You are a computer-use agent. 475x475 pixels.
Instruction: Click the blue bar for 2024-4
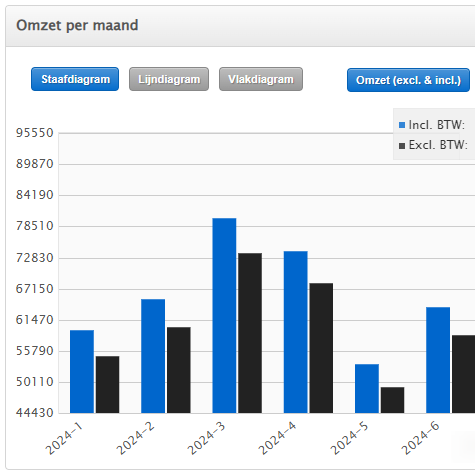point(296,332)
